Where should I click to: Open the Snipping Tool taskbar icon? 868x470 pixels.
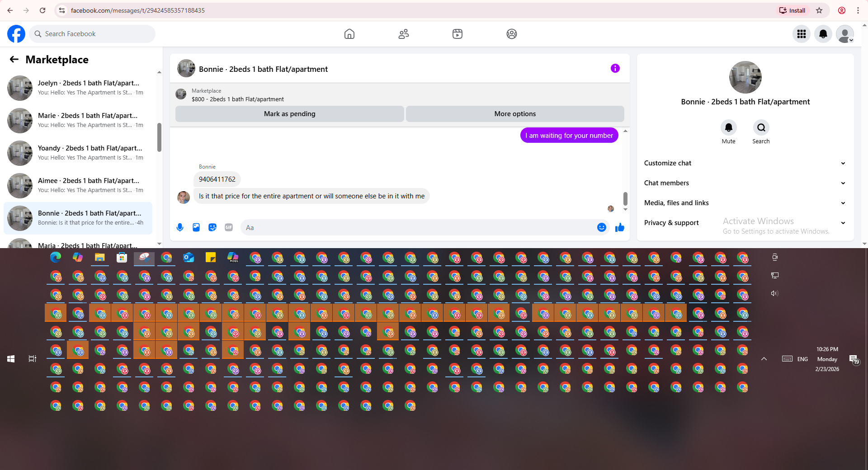(144, 258)
